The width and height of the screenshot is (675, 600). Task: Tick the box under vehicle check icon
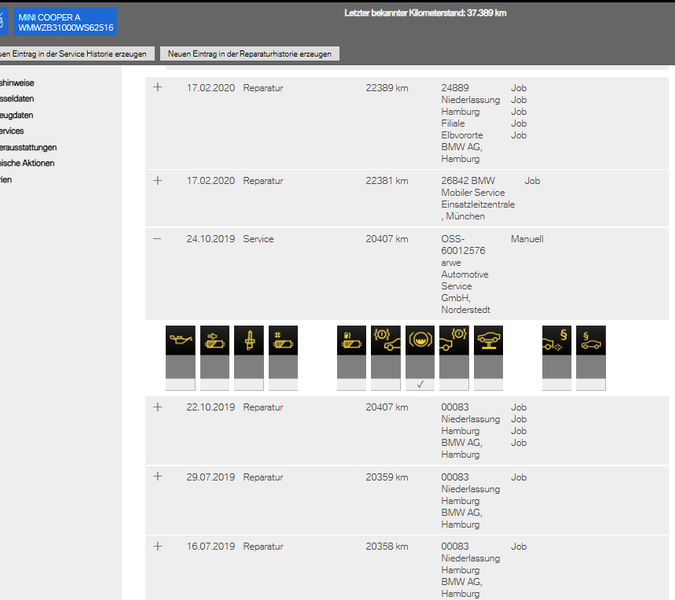coord(489,384)
